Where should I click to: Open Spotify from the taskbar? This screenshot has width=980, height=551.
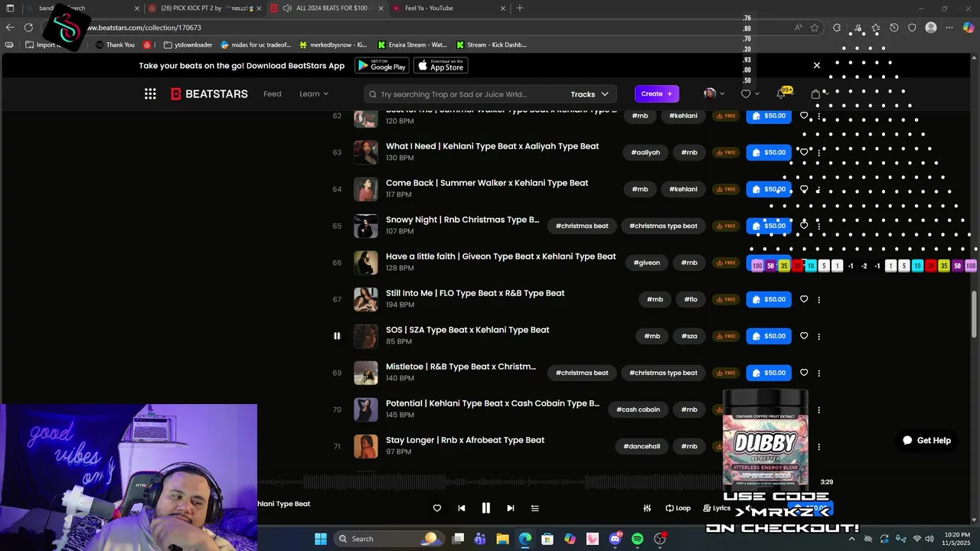(x=638, y=539)
